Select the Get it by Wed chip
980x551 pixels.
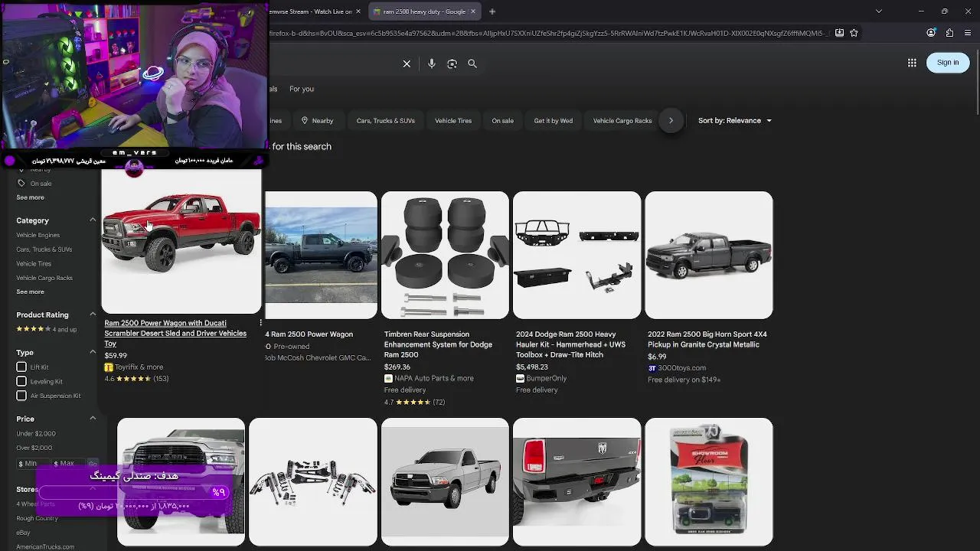[x=553, y=120]
